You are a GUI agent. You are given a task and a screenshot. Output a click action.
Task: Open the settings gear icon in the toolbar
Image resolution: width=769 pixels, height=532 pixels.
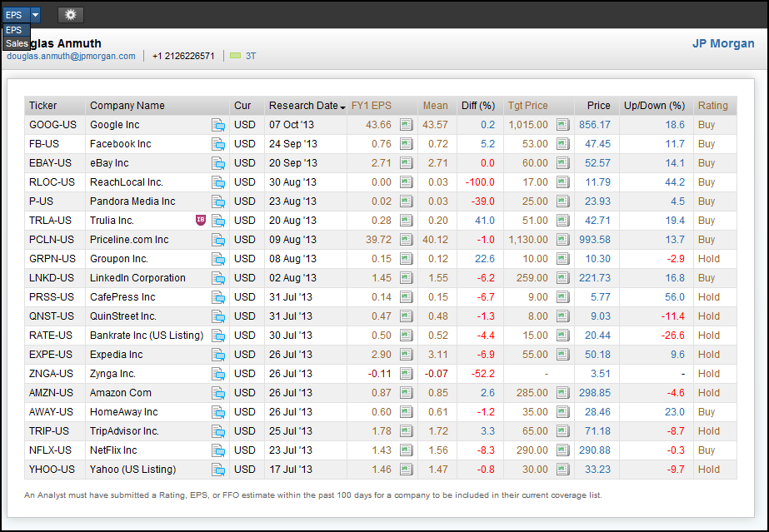point(70,14)
